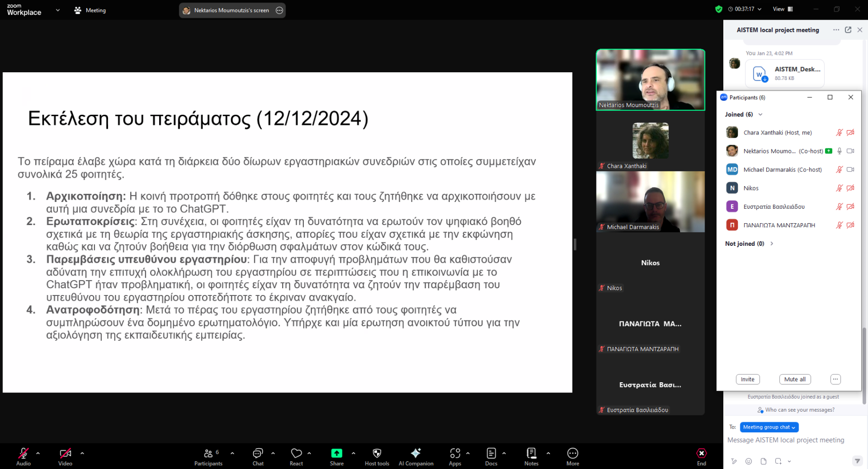This screenshot has width=868, height=469.
Task: Click the chat message input field
Action: tap(791, 440)
